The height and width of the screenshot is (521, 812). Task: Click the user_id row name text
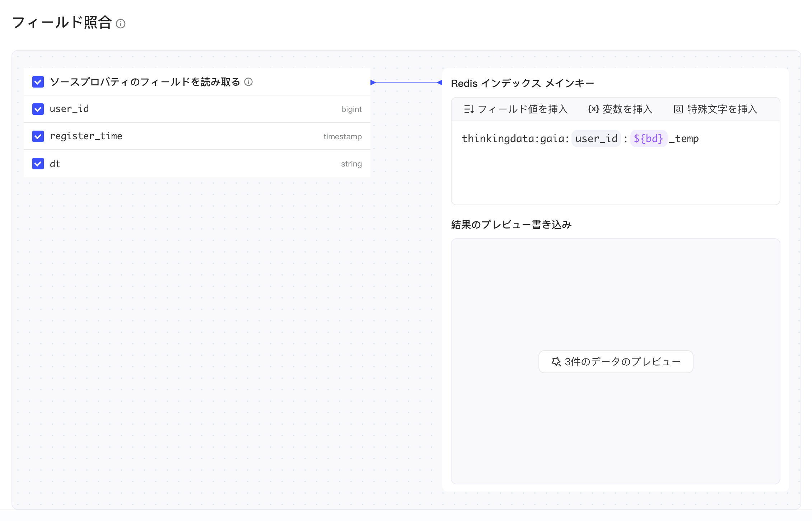(69, 109)
